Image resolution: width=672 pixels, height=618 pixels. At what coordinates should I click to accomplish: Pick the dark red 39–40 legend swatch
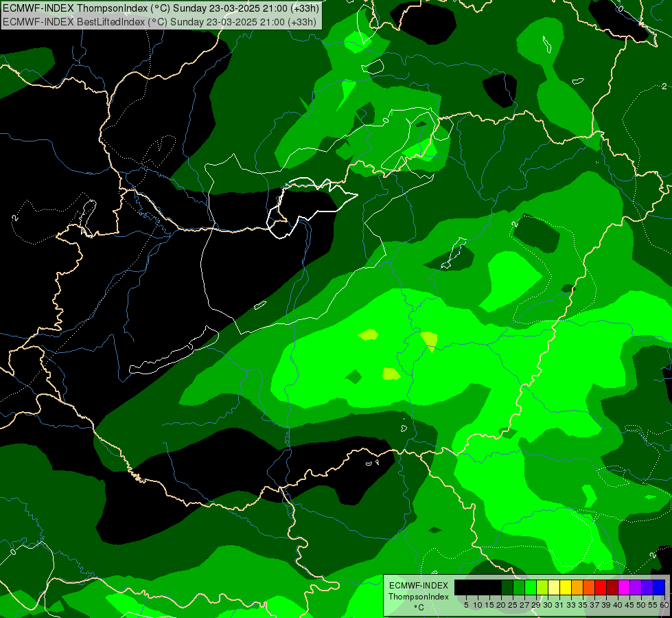click(612, 587)
